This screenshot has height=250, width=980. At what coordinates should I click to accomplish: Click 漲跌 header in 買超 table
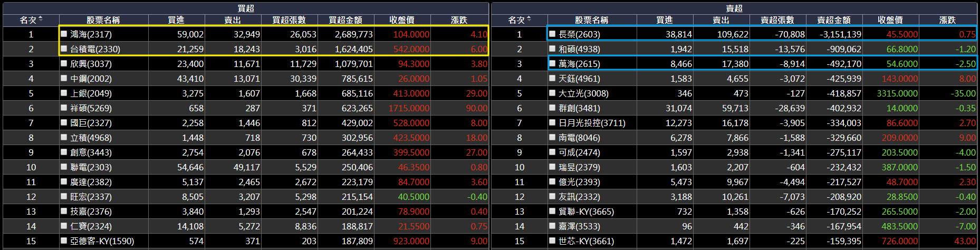coord(459,20)
